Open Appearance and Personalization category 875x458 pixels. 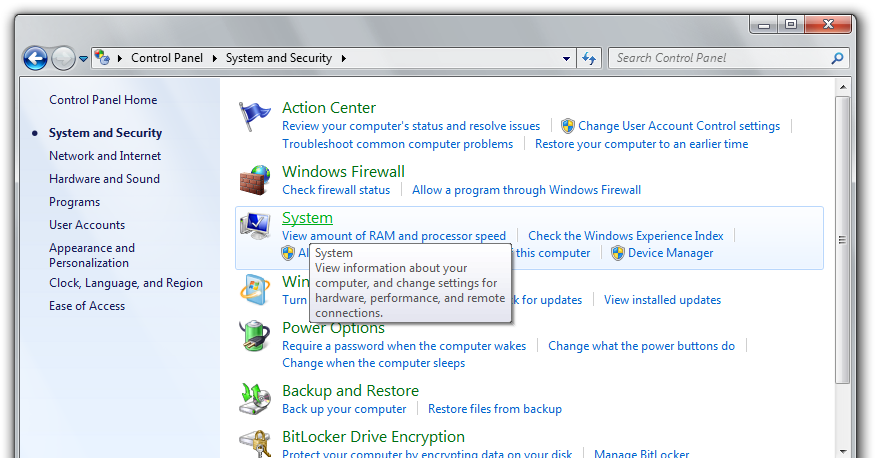[92, 255]
